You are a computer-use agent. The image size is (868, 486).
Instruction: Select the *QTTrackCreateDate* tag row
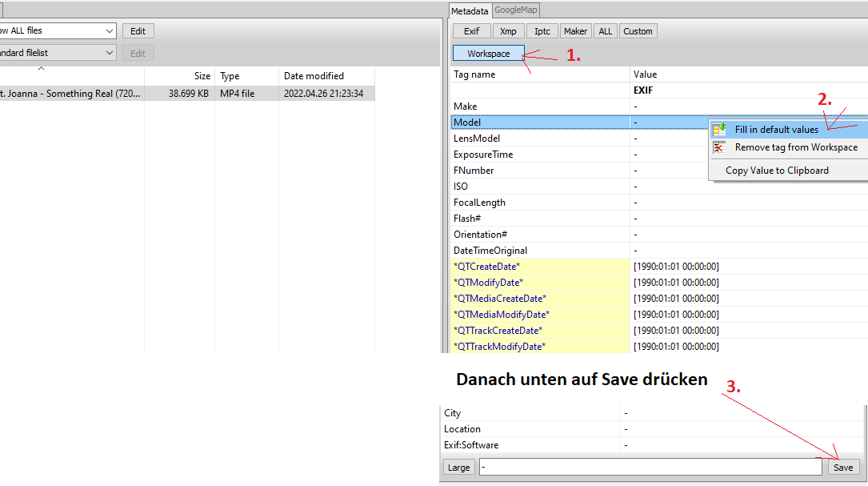[x=658, y=331]
